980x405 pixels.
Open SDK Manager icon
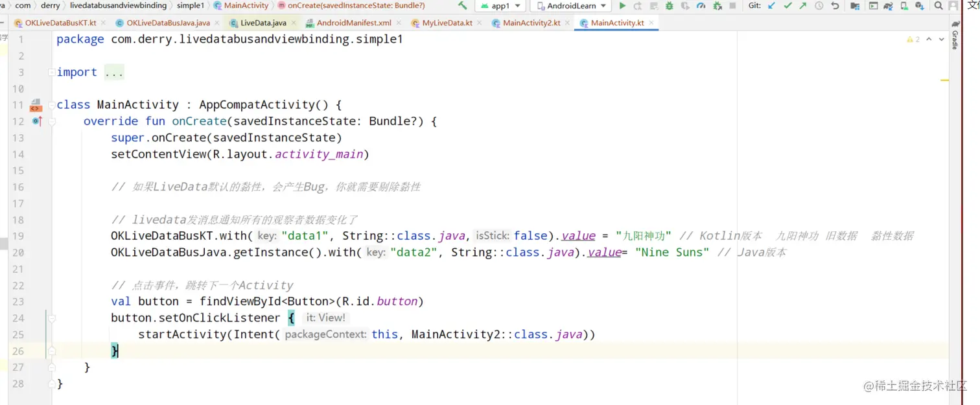(920, 6)
